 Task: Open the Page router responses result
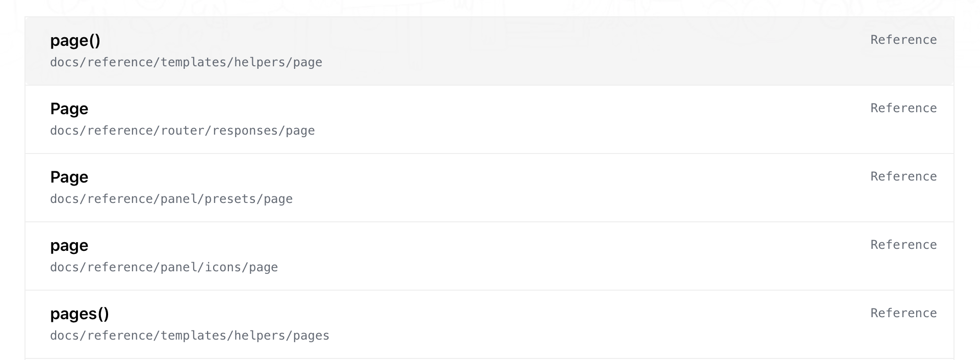pyautogui.click(x=69, y=109)
